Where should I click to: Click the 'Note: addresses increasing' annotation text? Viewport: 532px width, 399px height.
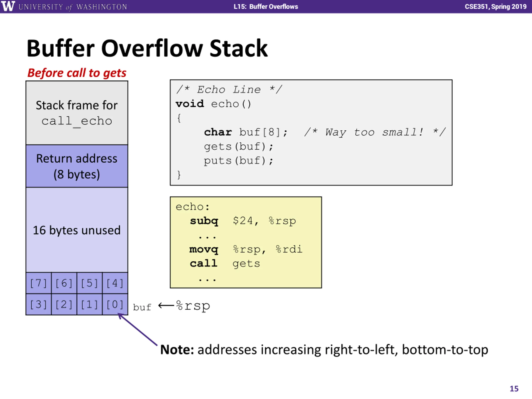tap(324, 350)
